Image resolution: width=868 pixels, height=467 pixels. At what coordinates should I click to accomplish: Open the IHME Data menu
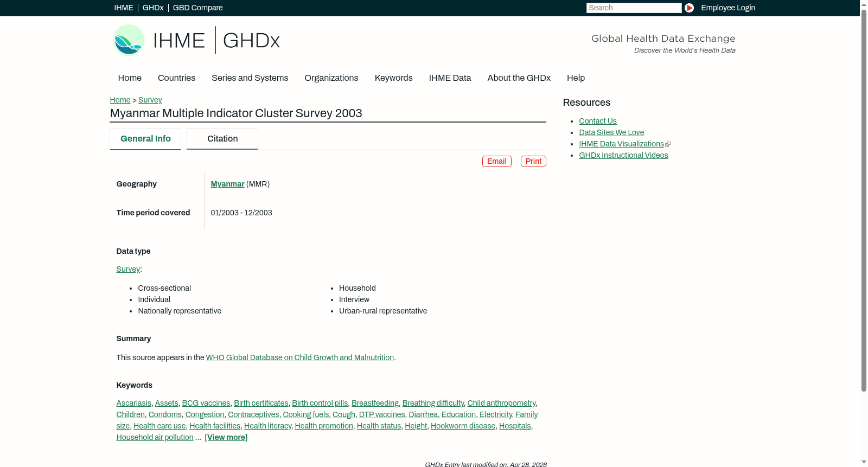click(x=450, y=78)
